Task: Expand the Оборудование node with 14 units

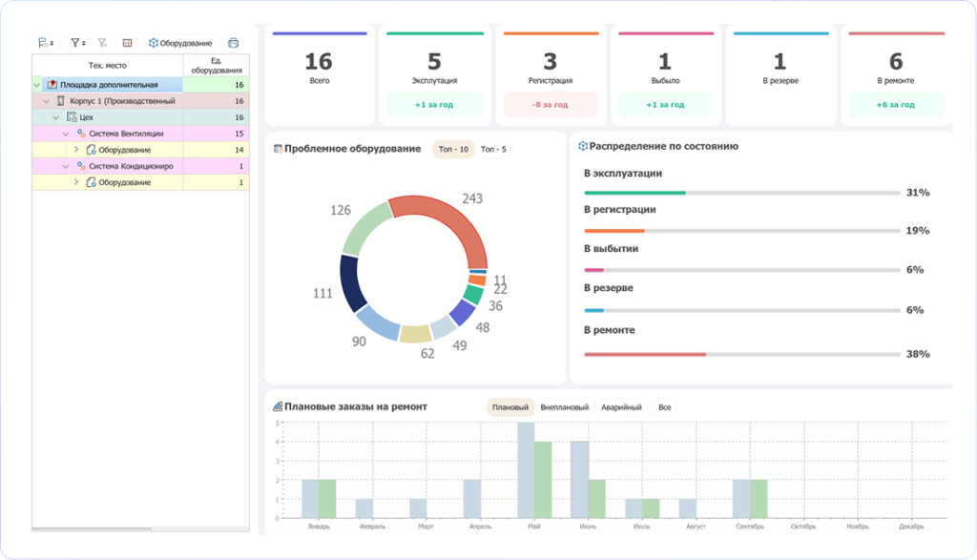Action: [76, 150]
